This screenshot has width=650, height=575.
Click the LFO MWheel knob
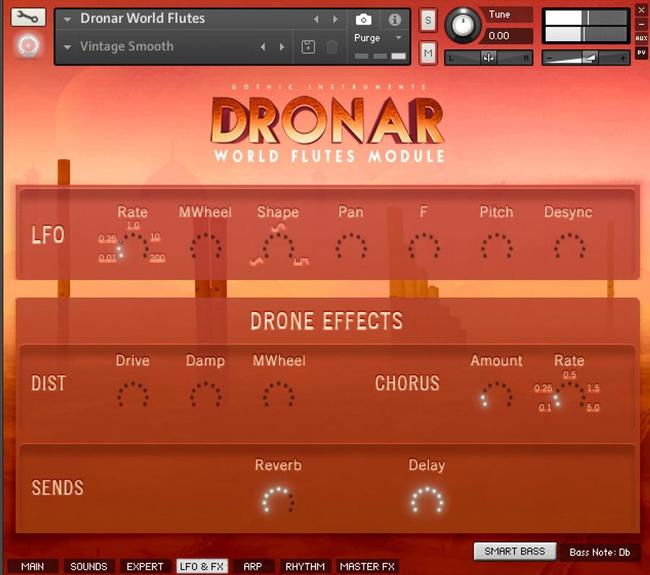[206, 246]
